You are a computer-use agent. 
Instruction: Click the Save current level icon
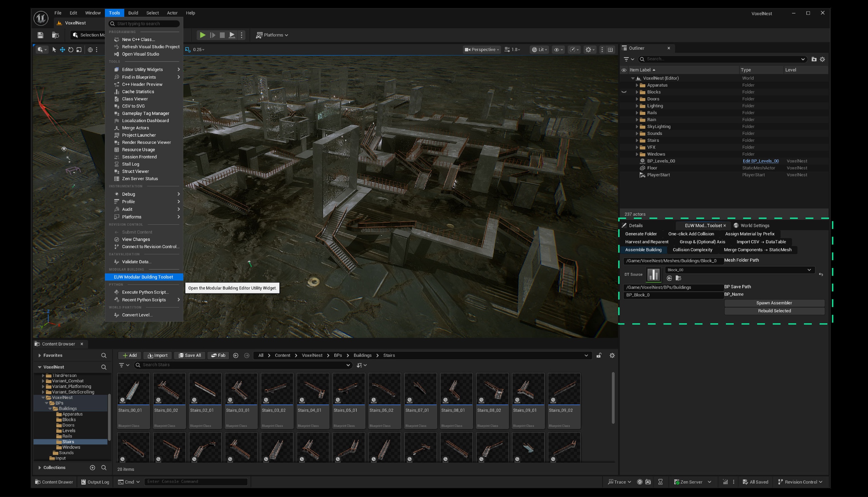tap(40, 35)
